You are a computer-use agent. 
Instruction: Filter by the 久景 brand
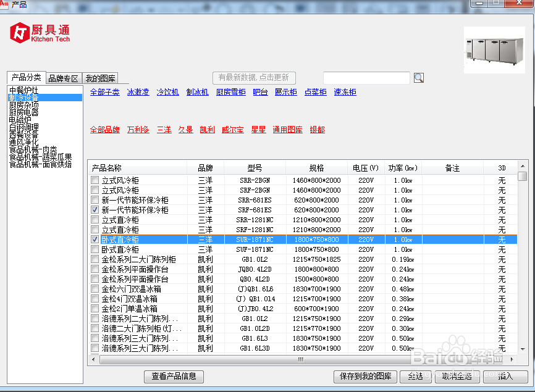(185, 130)
